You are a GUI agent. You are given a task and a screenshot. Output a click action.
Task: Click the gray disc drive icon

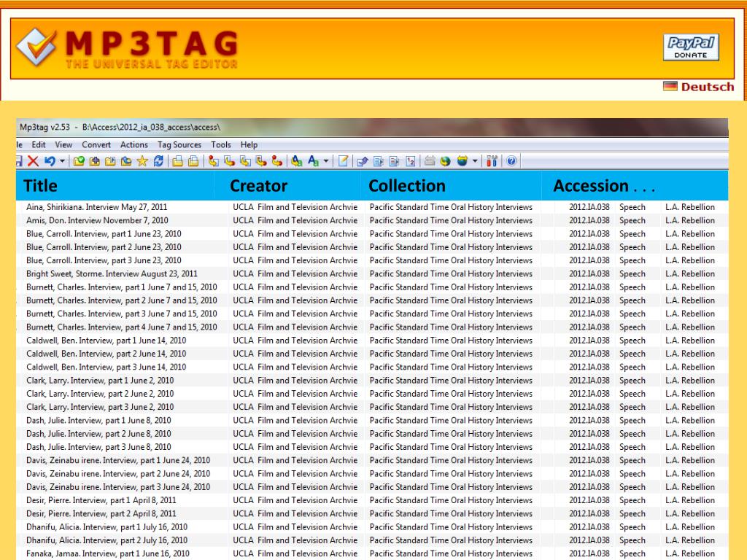tap(430, 161)
